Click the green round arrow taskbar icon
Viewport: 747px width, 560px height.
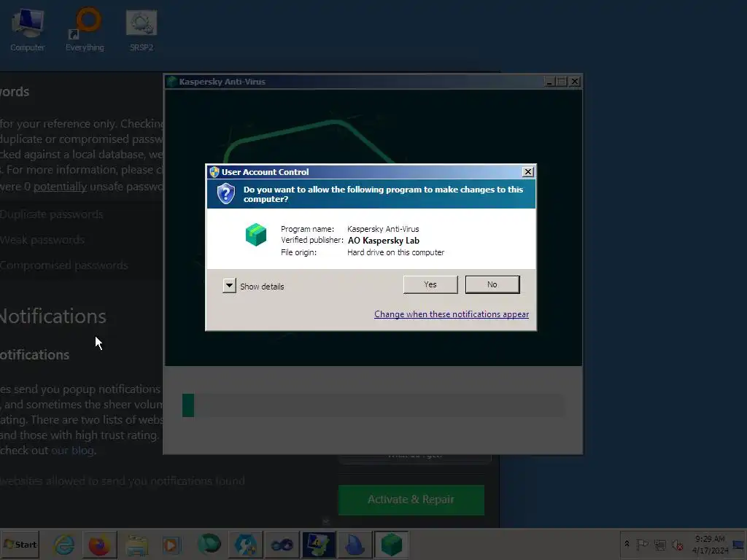pyautogui.click(x=209, y=545)
